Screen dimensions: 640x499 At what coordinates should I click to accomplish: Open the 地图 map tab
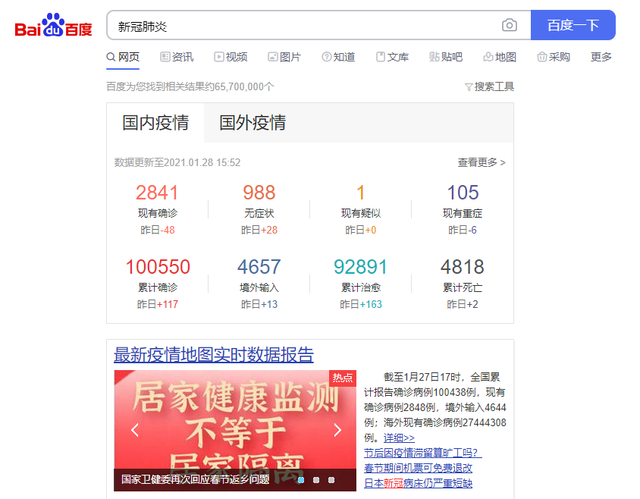[500, 57]
